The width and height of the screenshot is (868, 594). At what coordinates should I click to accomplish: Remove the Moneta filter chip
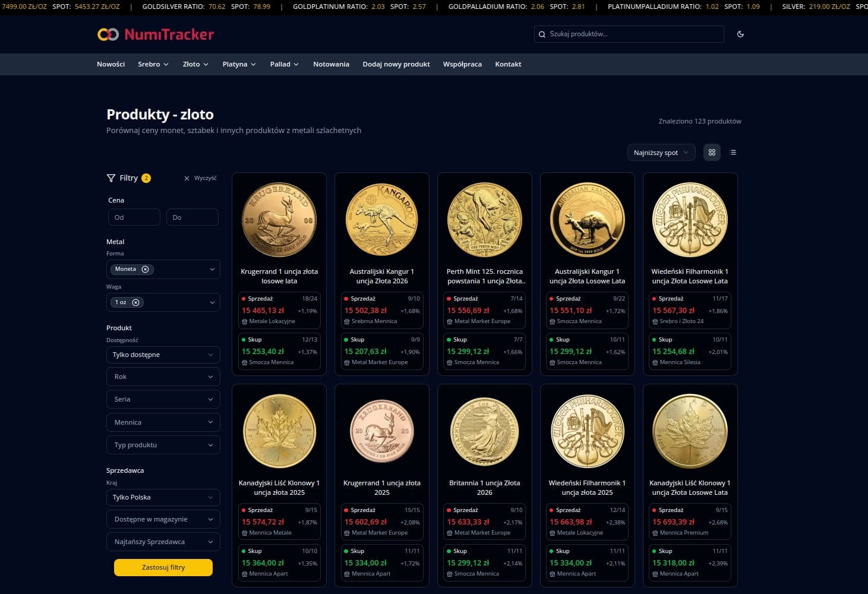pyautogui.click(x=145, y=269)
